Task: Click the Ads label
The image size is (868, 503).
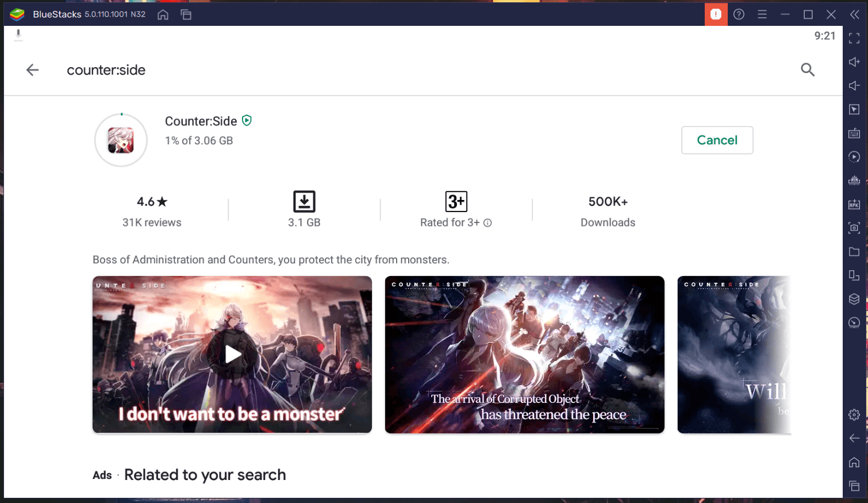Action: point(102,475)
